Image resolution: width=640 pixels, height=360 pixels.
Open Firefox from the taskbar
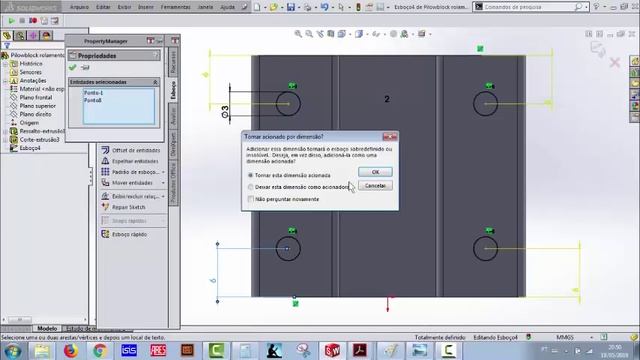[71, 350]
